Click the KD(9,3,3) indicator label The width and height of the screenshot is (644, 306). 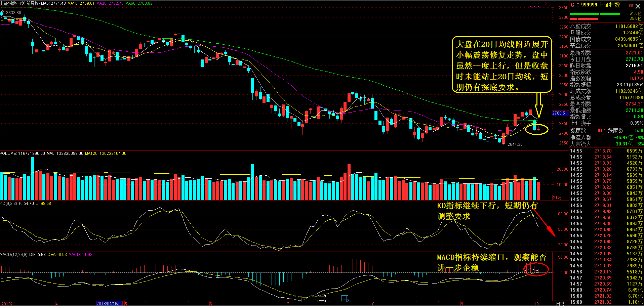[x=8, y=204]
